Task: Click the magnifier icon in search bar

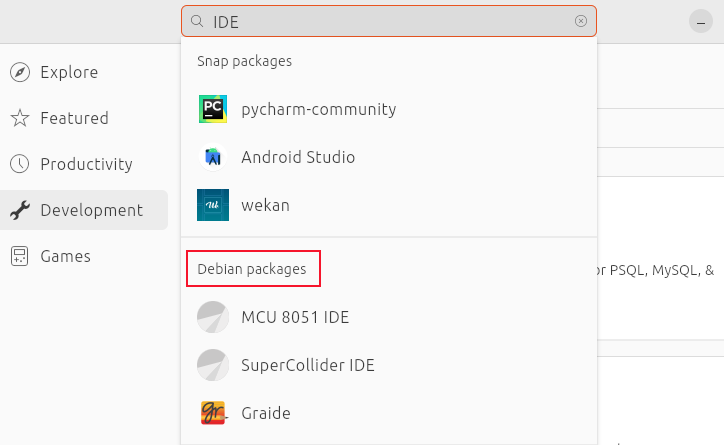Action: click(x=197, y=21)
